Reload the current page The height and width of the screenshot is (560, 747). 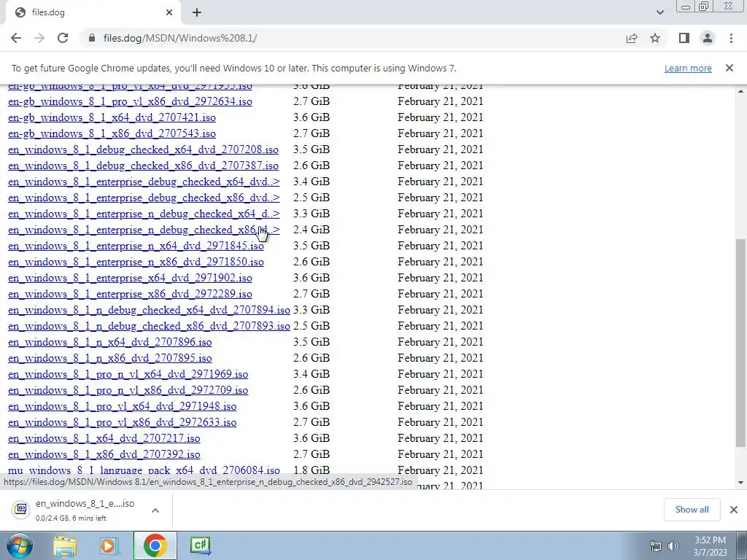click(x=63, y=38)
